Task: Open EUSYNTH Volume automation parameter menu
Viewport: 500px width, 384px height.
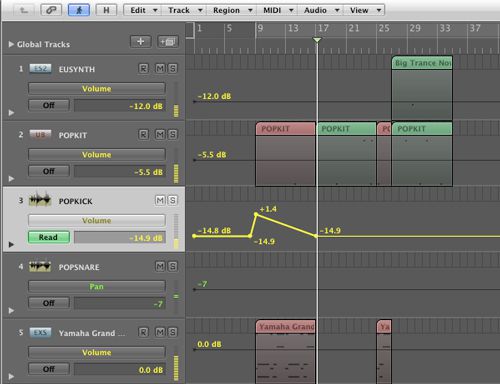Action: (x=97, y=89)
